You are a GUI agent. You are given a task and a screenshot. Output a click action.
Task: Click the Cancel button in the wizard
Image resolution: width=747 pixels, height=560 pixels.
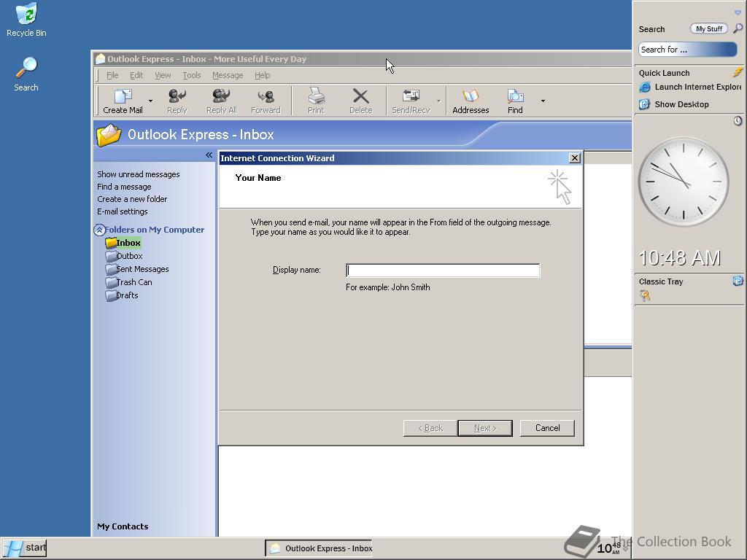547,428
